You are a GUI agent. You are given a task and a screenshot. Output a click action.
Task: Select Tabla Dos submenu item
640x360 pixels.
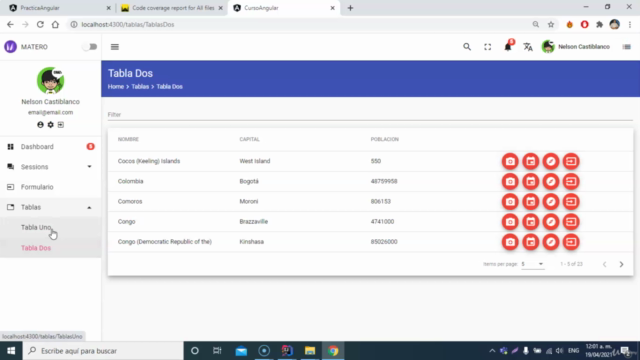click(x=50, y=248)
